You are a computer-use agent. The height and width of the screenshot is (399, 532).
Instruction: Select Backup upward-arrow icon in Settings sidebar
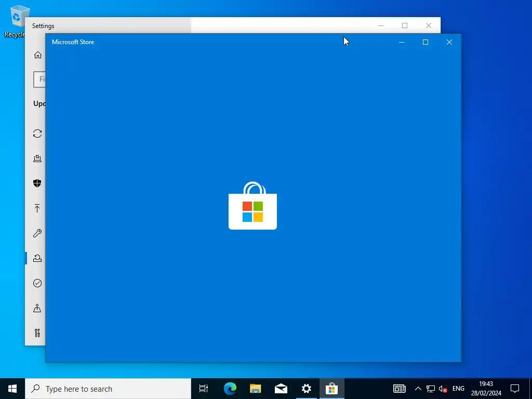37,208
